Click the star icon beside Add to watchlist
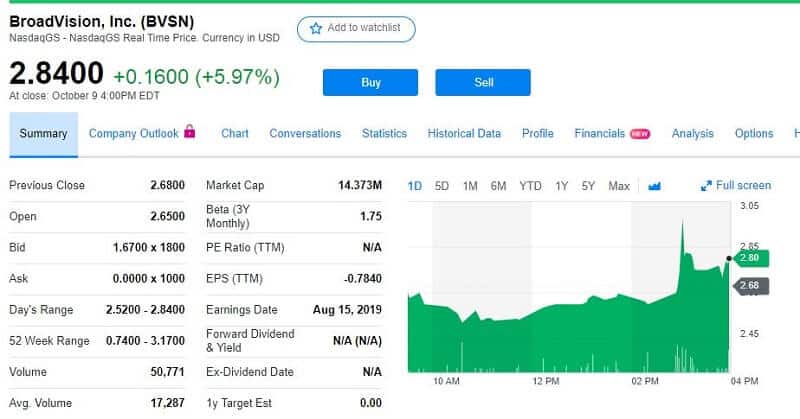The width and height of the screenshot is (800, 419). pos(316,28)
